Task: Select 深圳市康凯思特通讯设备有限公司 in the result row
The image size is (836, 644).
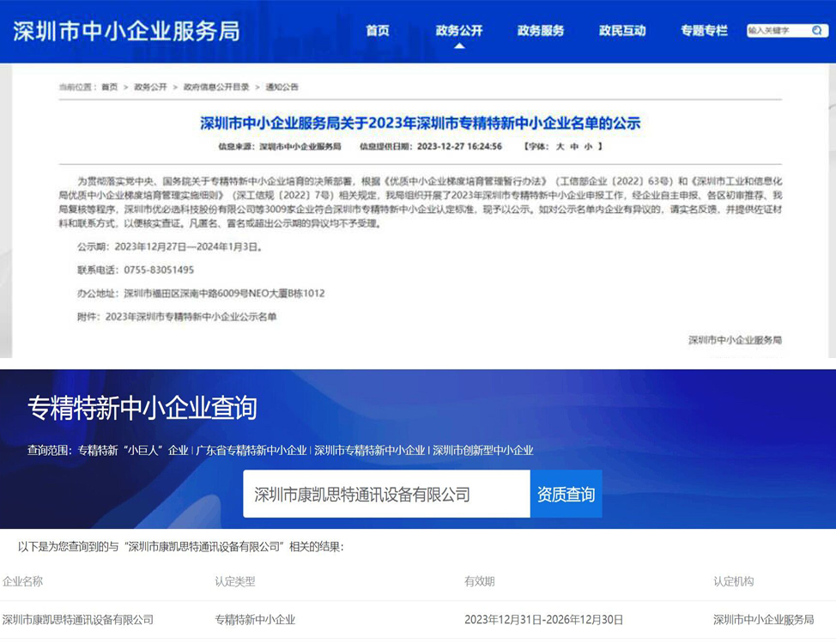Action: [x=78, y=620]
